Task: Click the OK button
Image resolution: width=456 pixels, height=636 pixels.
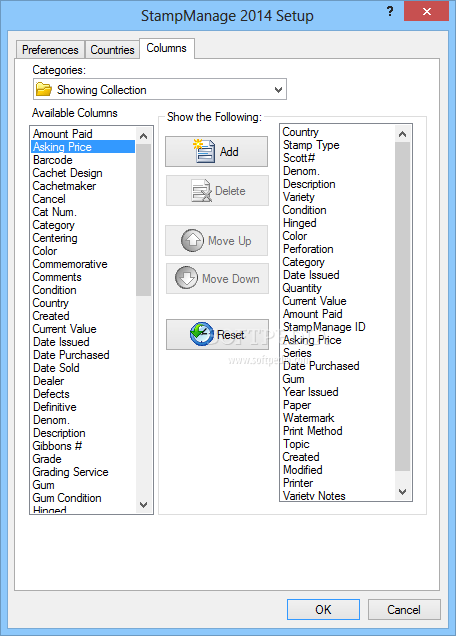Action: 323,609
